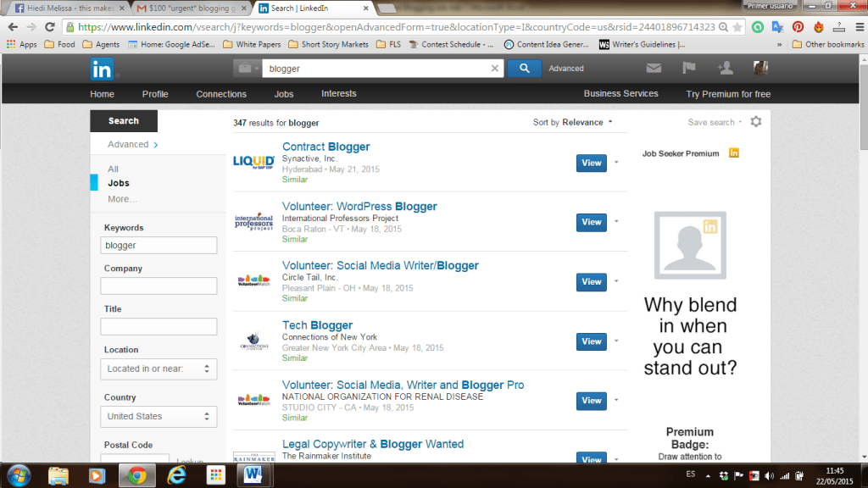Click the Pinterest extension icon
The image size is (868, 488).
(x=798, y=27)
